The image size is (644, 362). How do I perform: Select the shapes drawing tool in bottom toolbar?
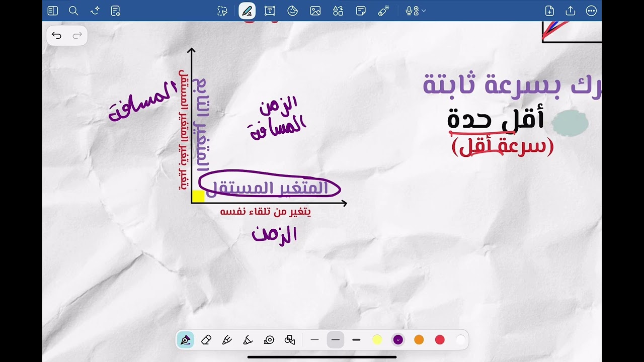tap(290, 340)
